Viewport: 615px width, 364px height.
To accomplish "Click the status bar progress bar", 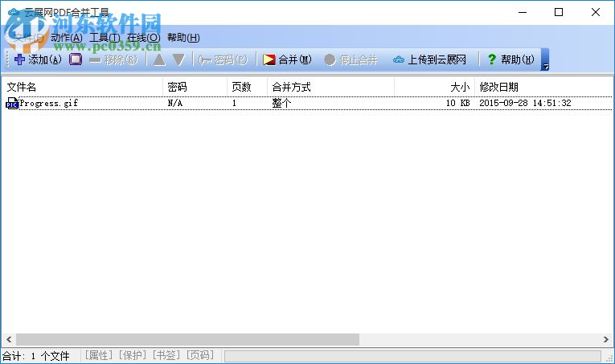I will point(412,356).
